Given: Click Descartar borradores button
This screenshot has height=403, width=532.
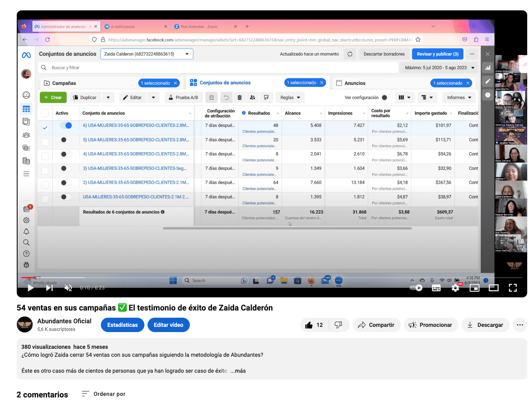Looking at the screenshot, I should [x=384, y=54].
